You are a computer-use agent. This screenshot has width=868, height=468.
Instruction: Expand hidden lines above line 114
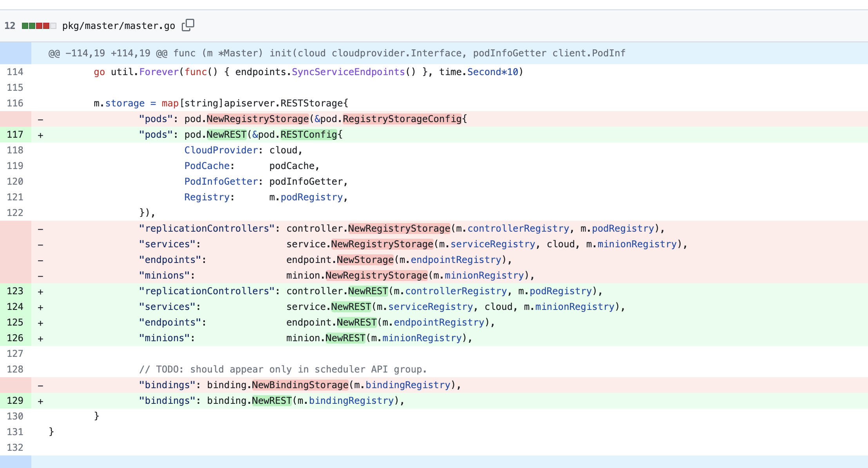[x=15, y=53]
